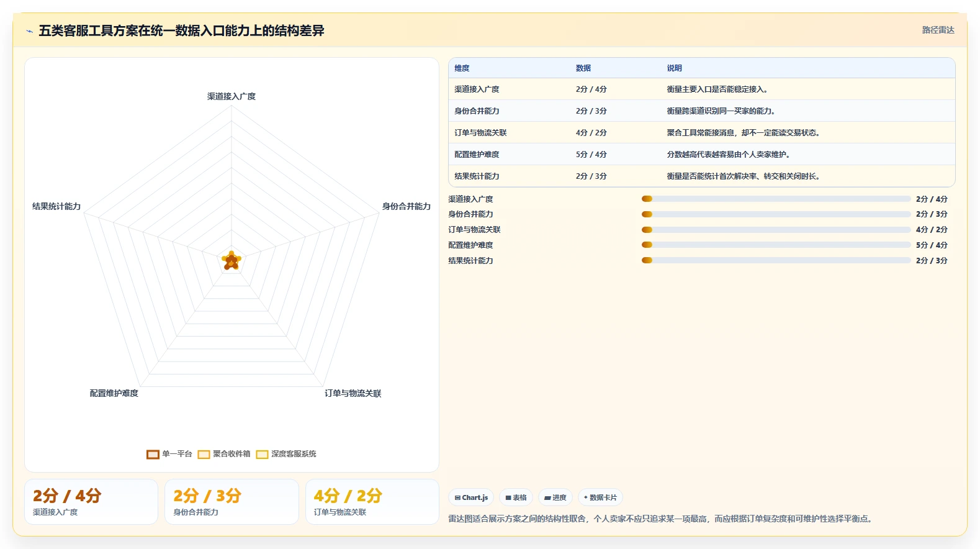Image resolution: width=980 pixels, height=549 pixels.
Task: Click the 5分 / 4分 progress value label
Action: pyautogui.click(x=932, y=245)
